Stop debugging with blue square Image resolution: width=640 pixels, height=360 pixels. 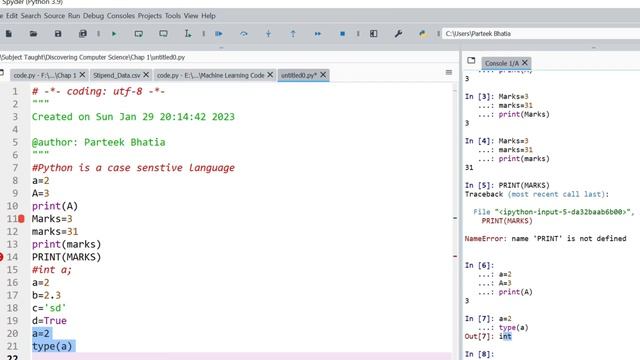coord(342,34)
